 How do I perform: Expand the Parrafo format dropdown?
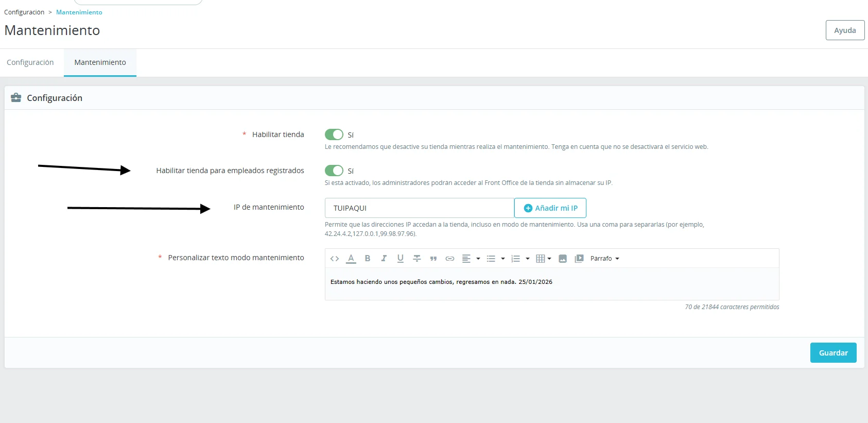tap(604, 259)
